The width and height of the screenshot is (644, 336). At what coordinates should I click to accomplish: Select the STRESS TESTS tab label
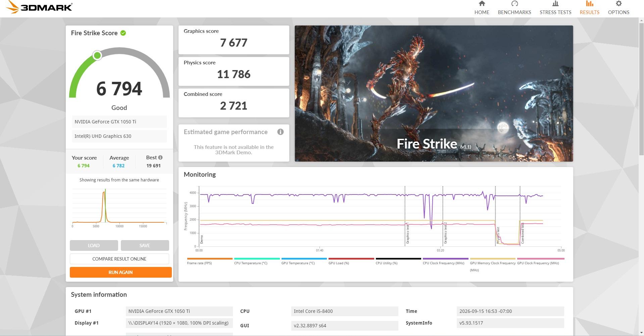[555, 12]
